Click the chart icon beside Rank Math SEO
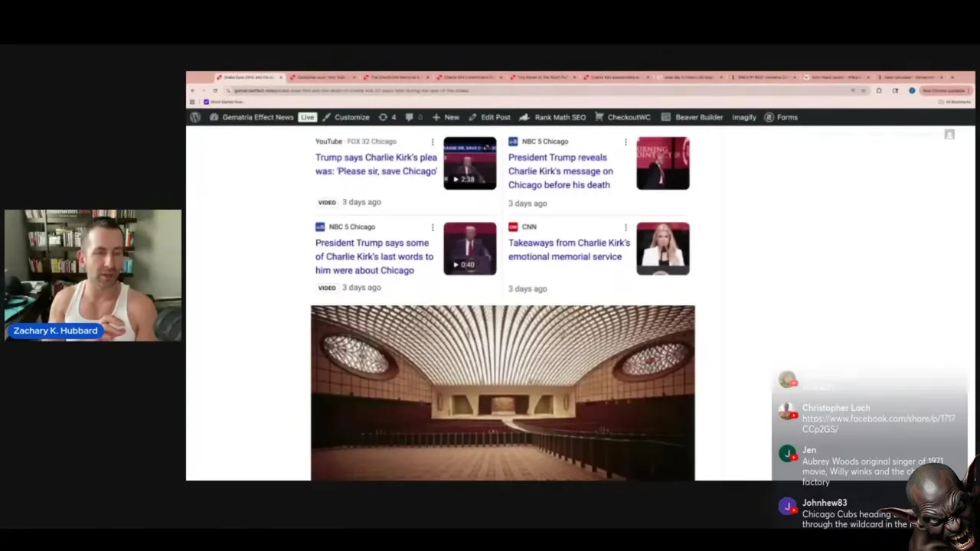Image resolution: width=980 pixels, height=551 pixels. (x=524, y=117)
